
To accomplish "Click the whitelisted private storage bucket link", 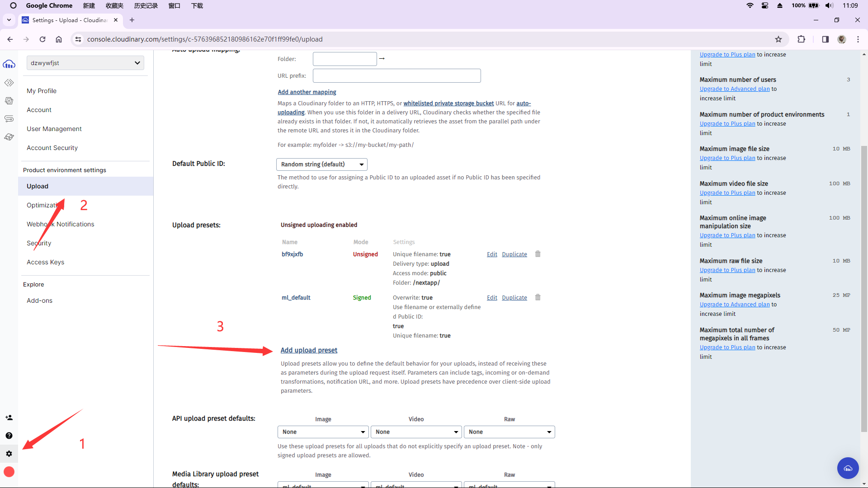I will coord(448,103).
